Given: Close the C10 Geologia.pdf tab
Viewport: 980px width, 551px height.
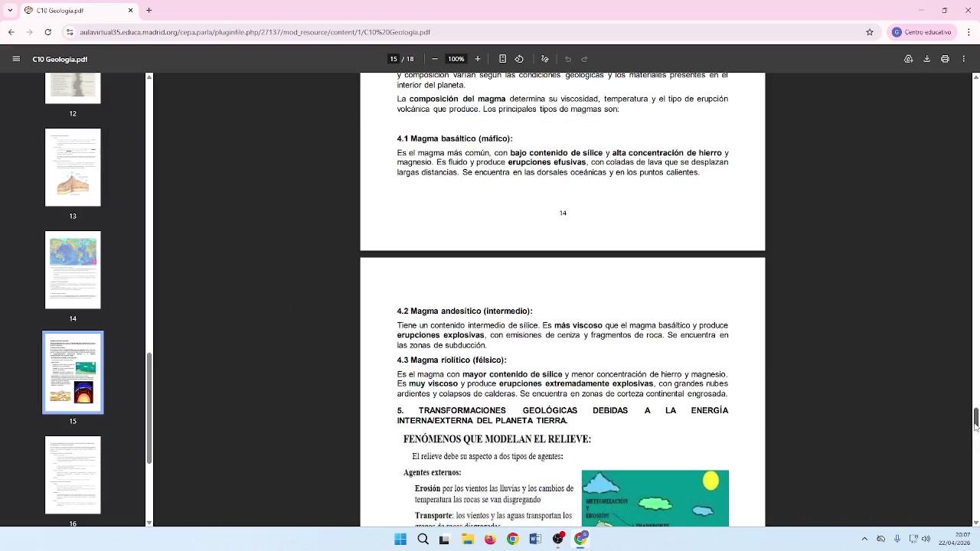Looking at the screenshot, I should pyautogui.click(x=130, y=11).
